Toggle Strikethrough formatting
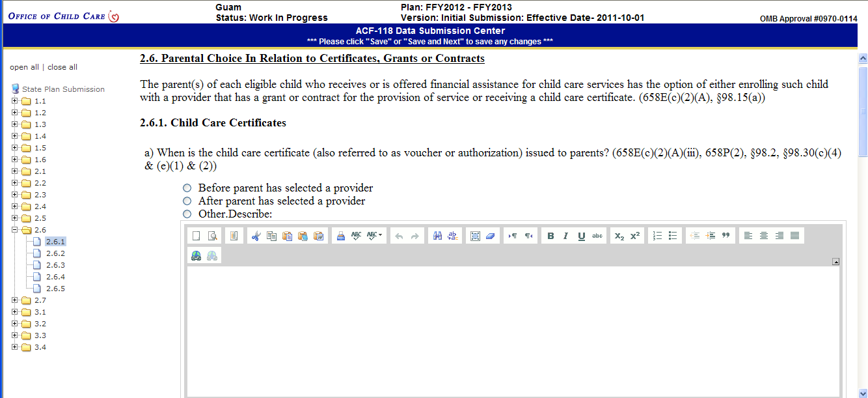The image size is (868, 398). pos(597,236)
